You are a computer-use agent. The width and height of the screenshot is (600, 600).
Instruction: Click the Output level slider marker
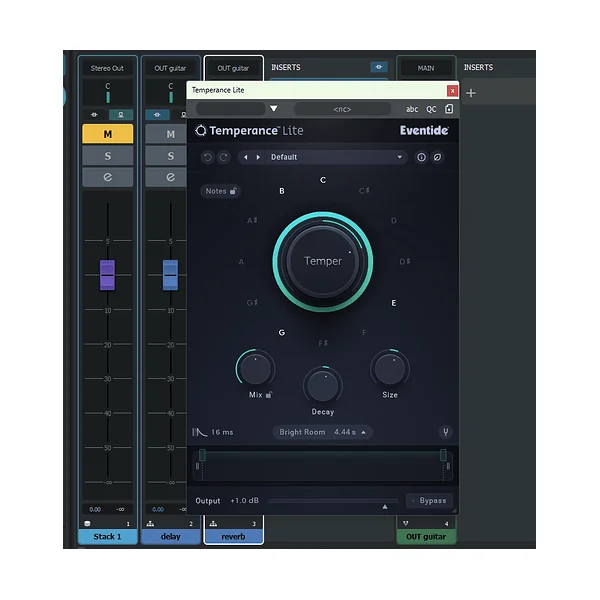385,507
